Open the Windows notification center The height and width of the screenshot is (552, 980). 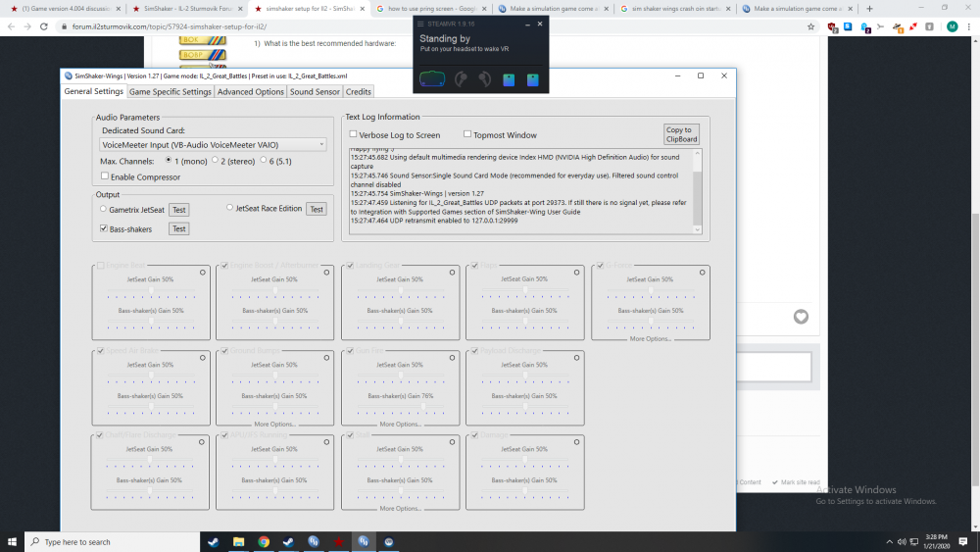coord(963,542)
